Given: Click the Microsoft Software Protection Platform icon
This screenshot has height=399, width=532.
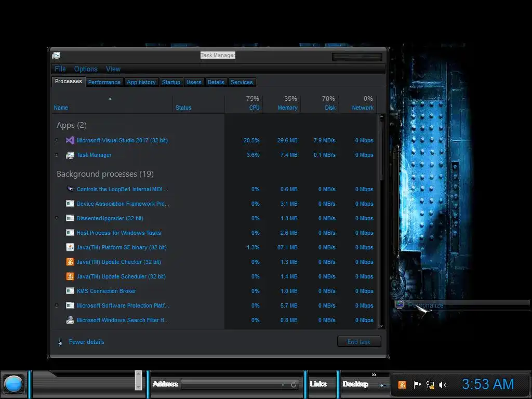Looking at the screenshot, I should [70, 305].
